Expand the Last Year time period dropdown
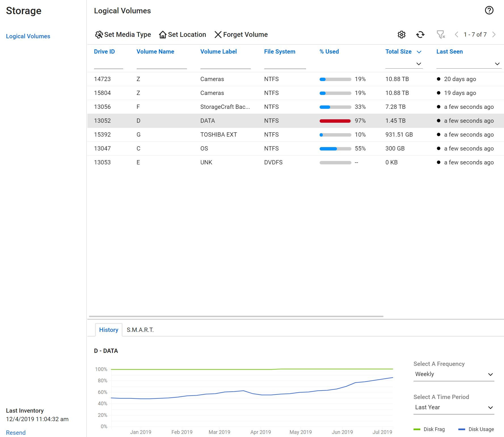 coord(454,407)
